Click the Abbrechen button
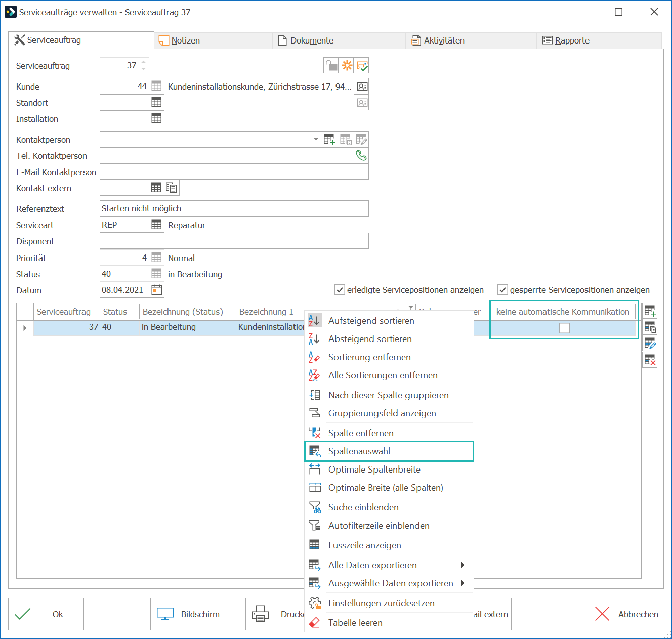The image size is (672, 639). [626, 614]
